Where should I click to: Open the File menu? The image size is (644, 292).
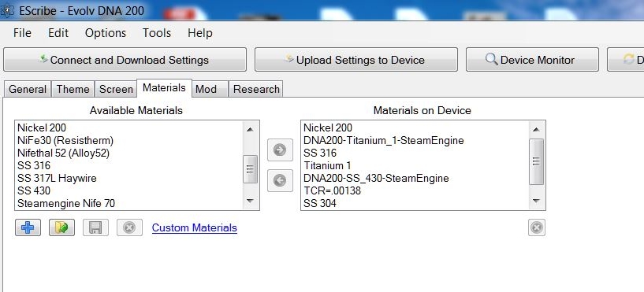22,33
